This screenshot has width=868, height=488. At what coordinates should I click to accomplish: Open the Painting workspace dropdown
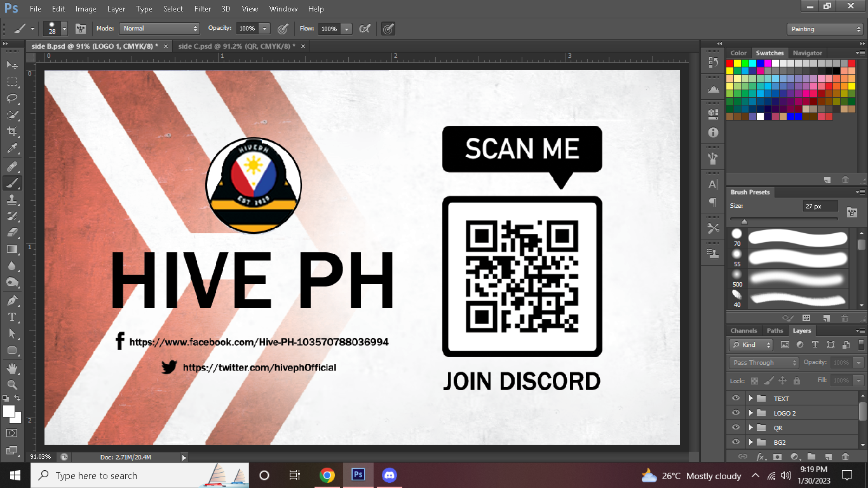pos(824,29)
